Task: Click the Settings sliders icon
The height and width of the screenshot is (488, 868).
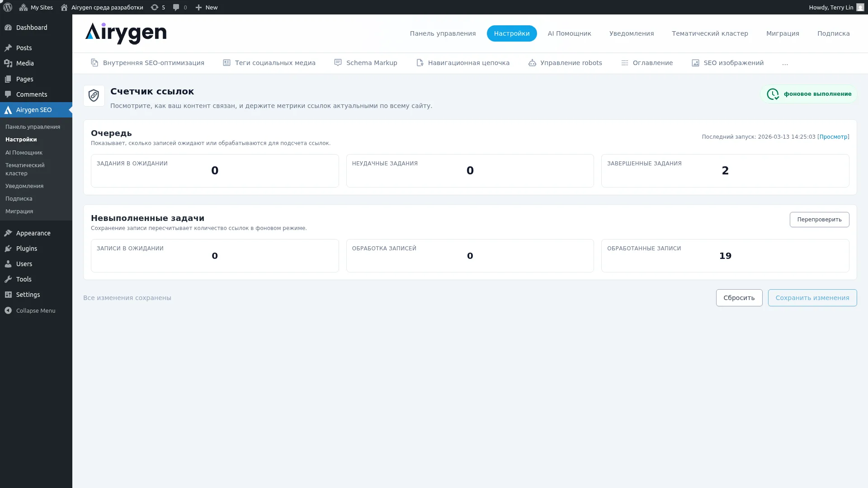Action: [8, 295]
